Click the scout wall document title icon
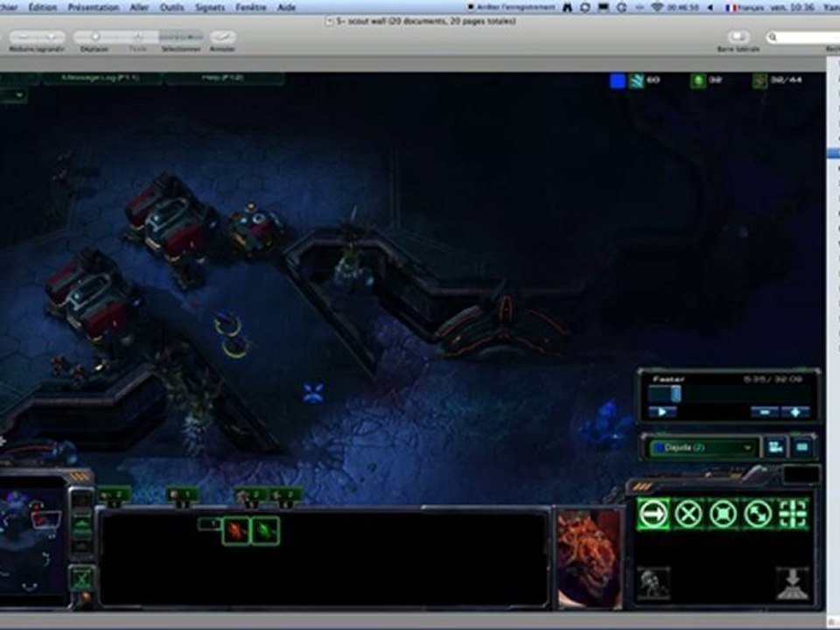The width and height of the screenshot is (840, 630). (330, 21)
